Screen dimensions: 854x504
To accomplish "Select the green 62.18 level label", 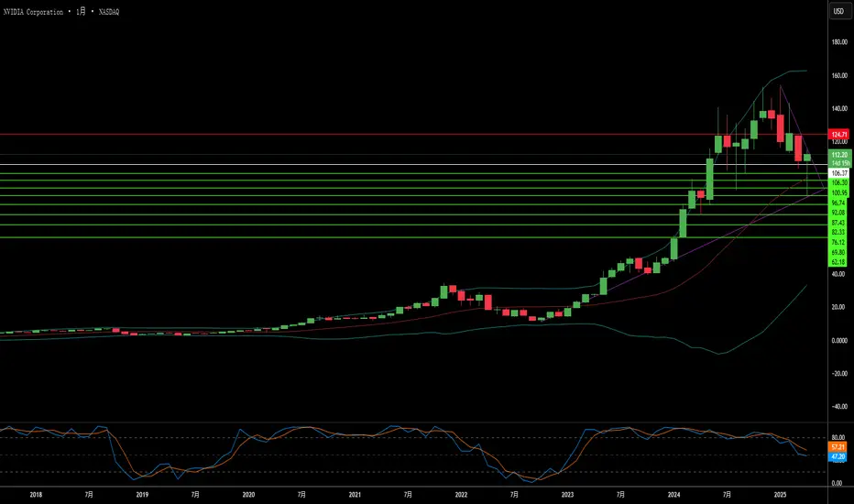I will pos(838,262).
